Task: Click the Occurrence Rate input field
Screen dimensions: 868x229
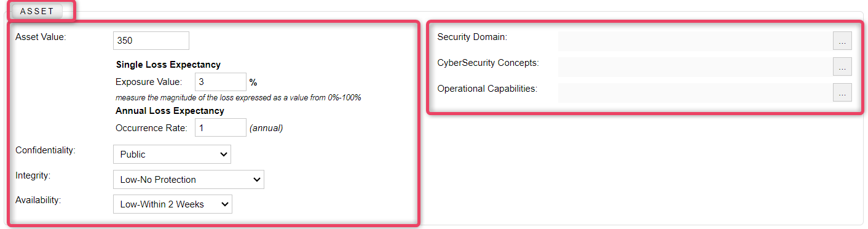Action: (221, 127)
